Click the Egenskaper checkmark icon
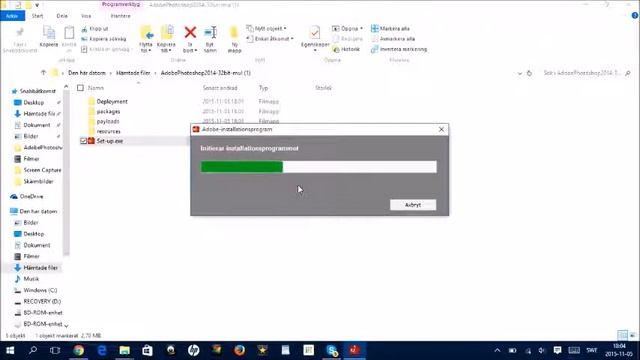 click(x=315, y=32)
